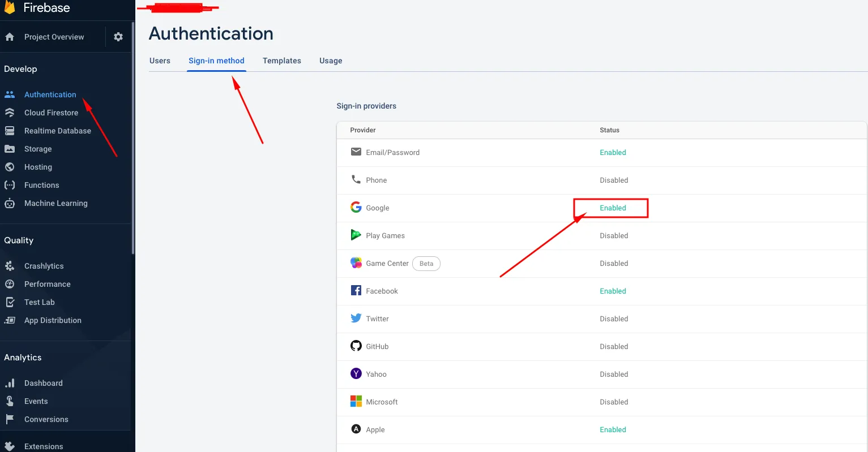The image size is (868, 452).
Task: Click the Performance gauge icon
Action: click(10, 284)
